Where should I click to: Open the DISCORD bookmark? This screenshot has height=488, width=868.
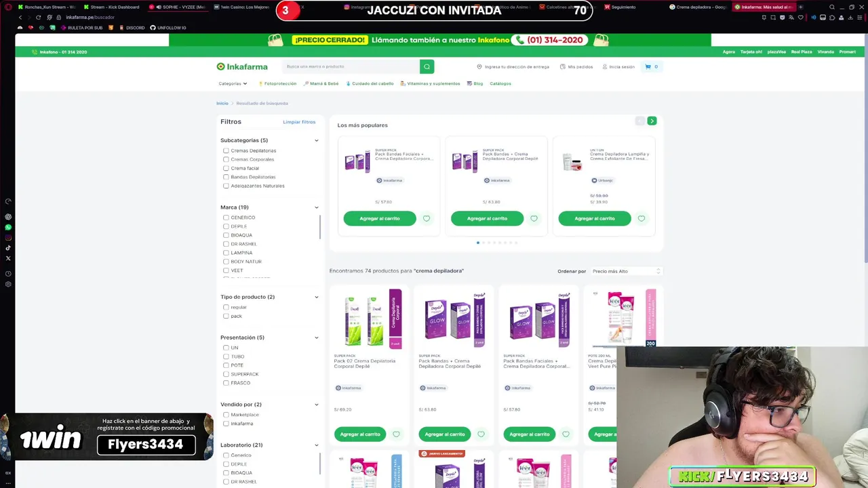click(131, 28)
